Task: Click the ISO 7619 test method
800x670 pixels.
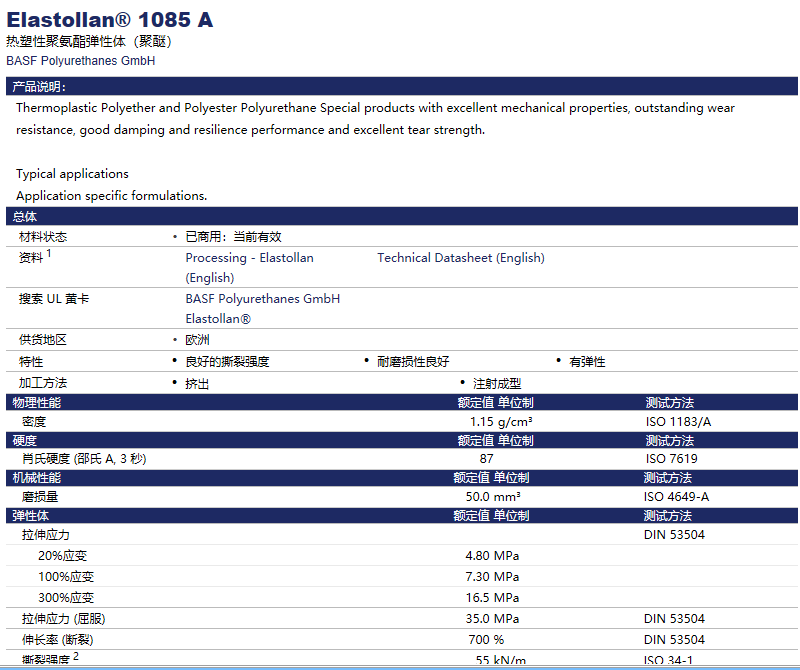Action: (671, 459)
